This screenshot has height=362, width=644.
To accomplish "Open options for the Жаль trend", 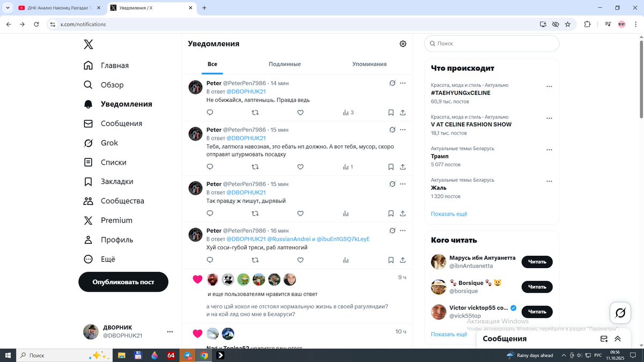I will click(549, 182).
